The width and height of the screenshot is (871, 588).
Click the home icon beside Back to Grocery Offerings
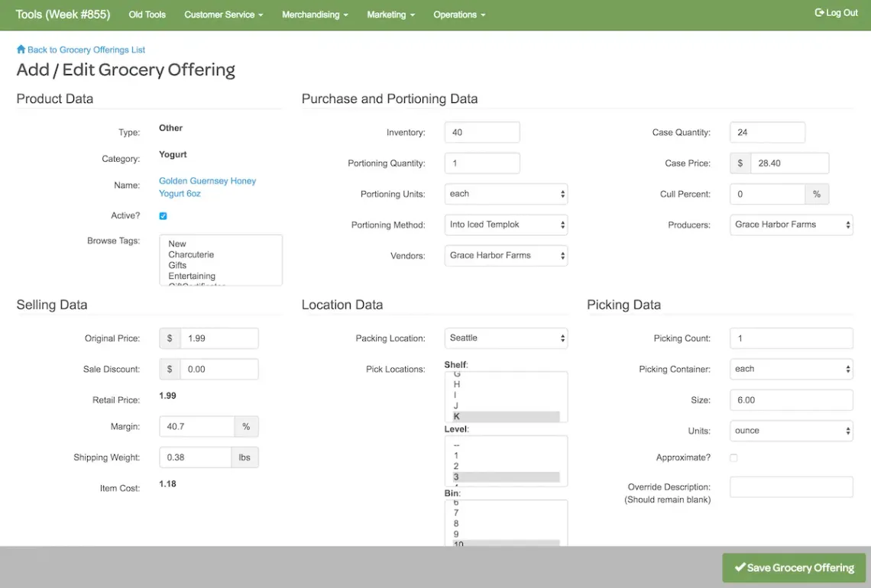click(x=21, y=50)
